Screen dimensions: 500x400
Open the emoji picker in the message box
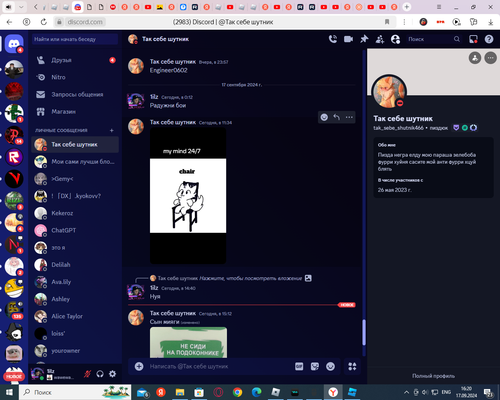(330, 366)
